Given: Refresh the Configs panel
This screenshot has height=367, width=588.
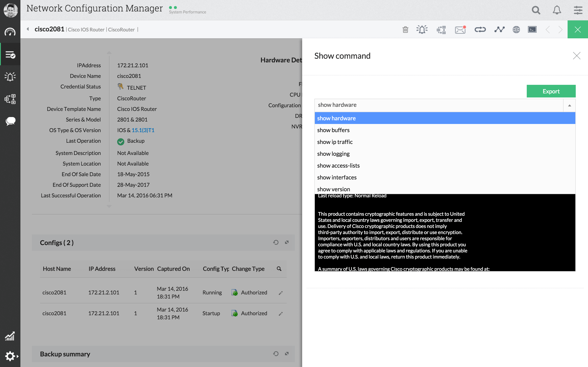Looking at the screenshot, I should [x=276, y=242].
